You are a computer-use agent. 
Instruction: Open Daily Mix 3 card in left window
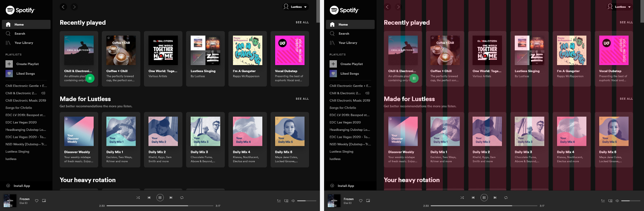pyautogui.click(x=205, y=140)
